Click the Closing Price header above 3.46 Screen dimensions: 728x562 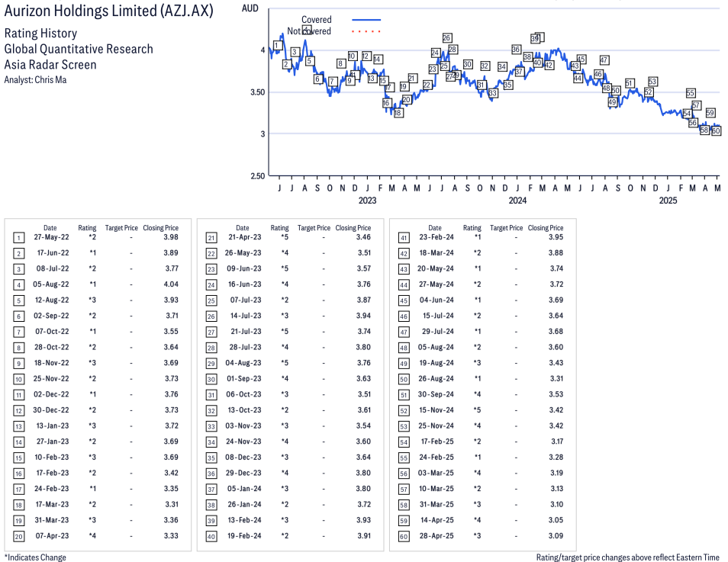click(353, 228)
